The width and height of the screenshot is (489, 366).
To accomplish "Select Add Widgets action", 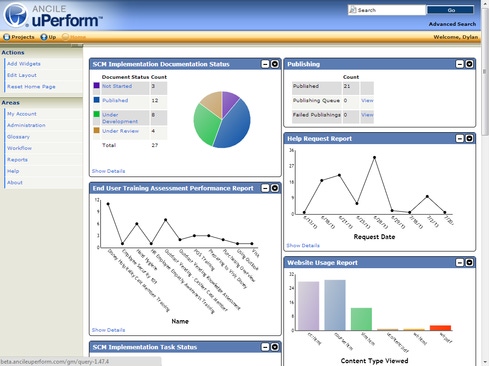I will [24, 64].
